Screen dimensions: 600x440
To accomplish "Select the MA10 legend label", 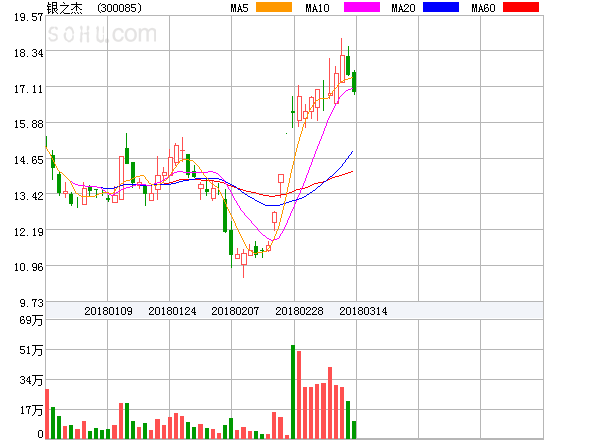I will pyautogui.click(x=317, y=8).
